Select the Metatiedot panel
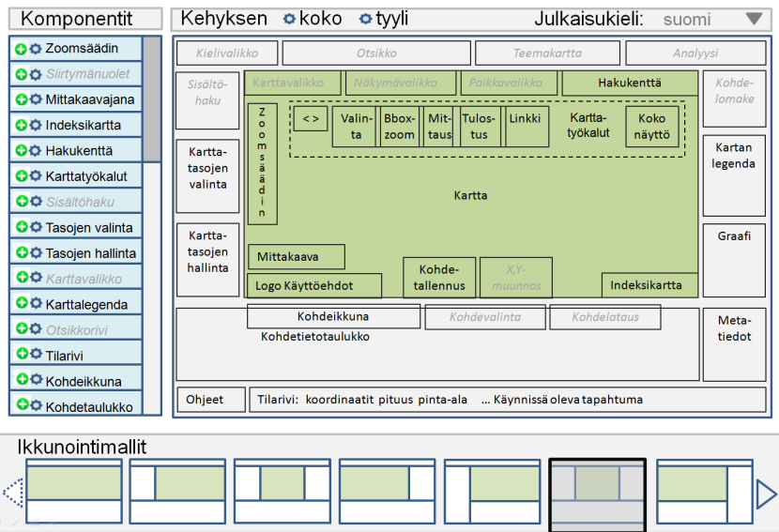The image size is (779, 532). [734, 344]
